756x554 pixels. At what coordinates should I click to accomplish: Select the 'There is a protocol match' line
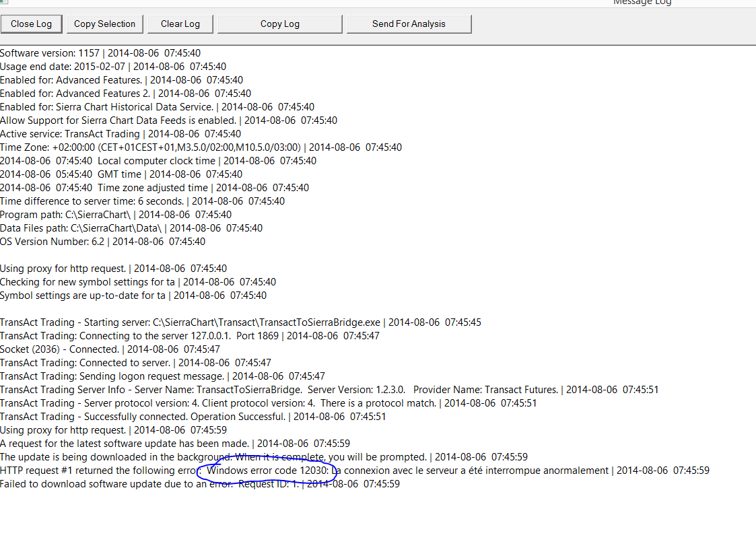click(x=269, y=404)
